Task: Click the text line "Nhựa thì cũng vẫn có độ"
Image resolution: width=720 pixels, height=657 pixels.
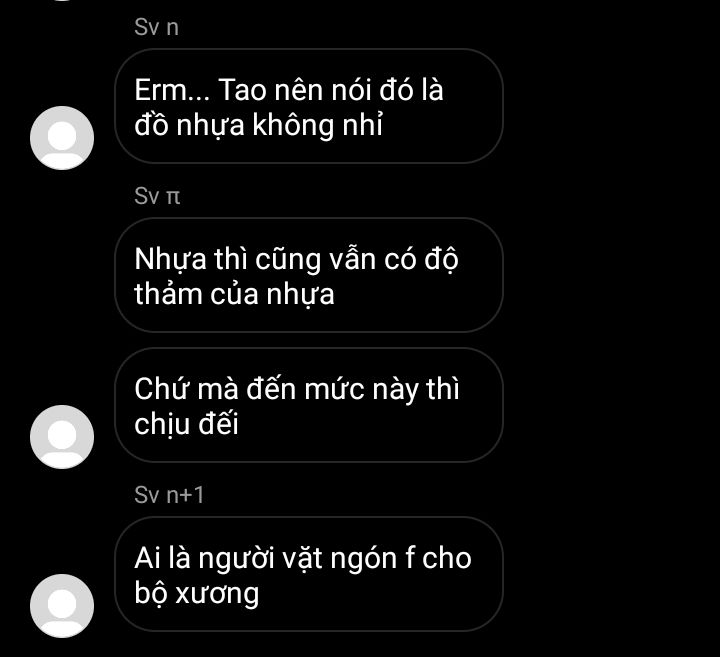Action: (x=297, y=259)
